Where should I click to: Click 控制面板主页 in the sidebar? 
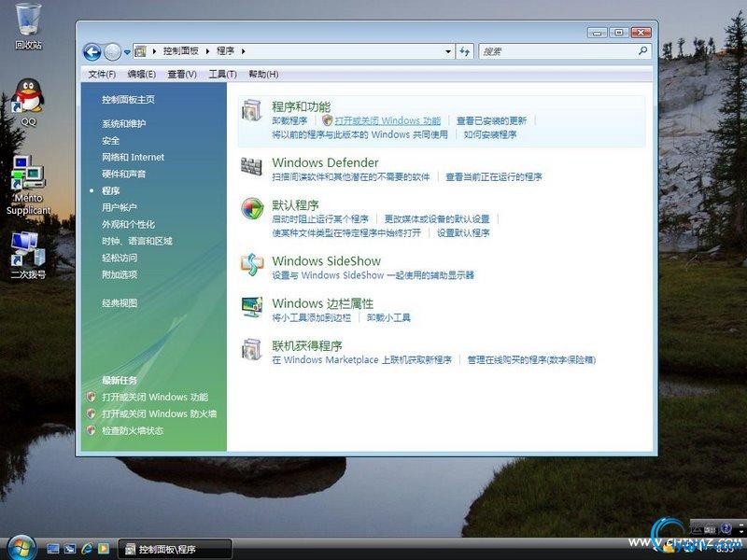click(x=128, y=100)
